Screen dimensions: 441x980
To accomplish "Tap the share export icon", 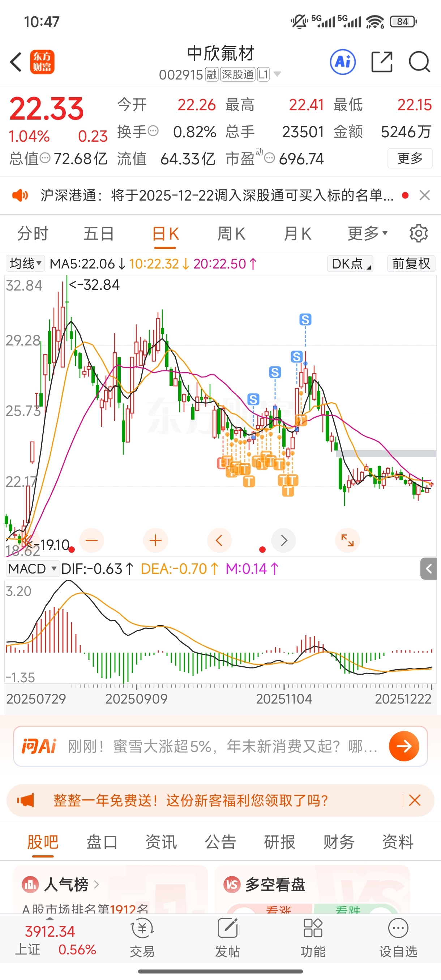I will tap(382, 62).
